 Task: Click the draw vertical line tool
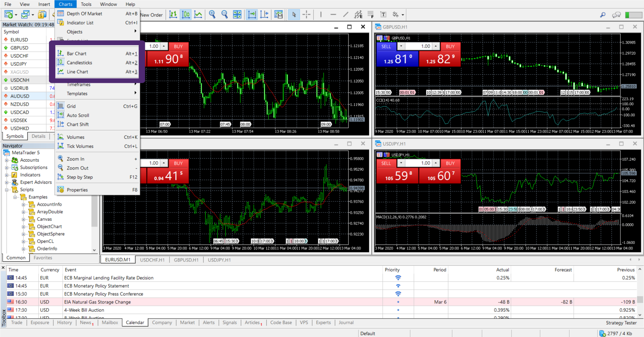pos(321,14)
